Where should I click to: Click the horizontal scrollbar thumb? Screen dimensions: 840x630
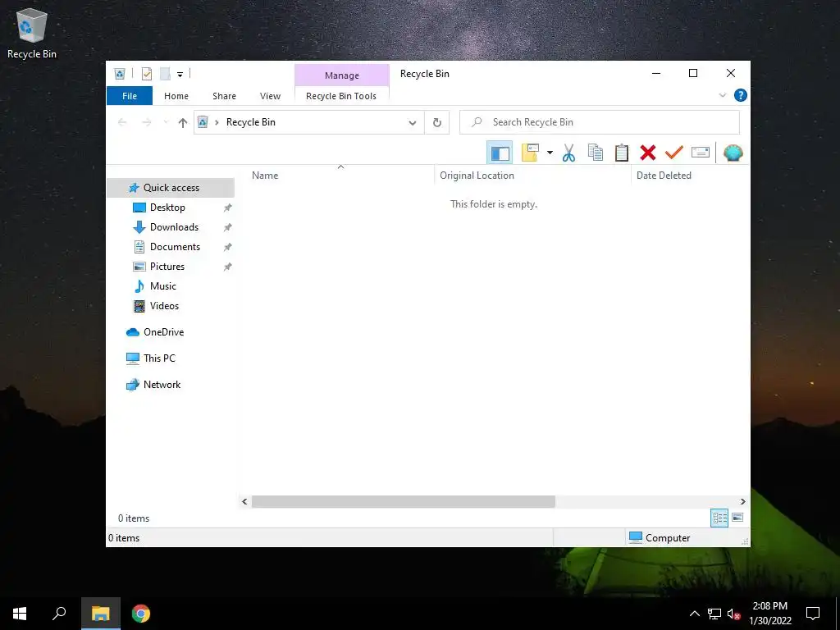(x=404, y=501)
